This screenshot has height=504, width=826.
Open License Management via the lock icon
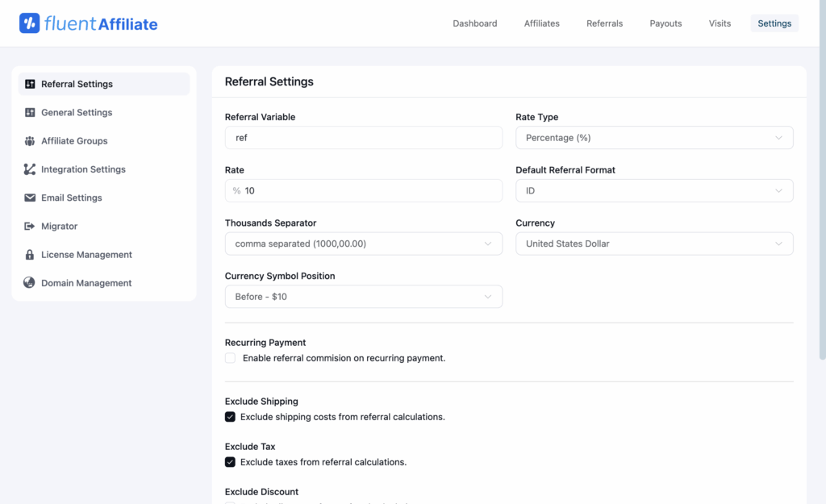click(x=30, y=254)
